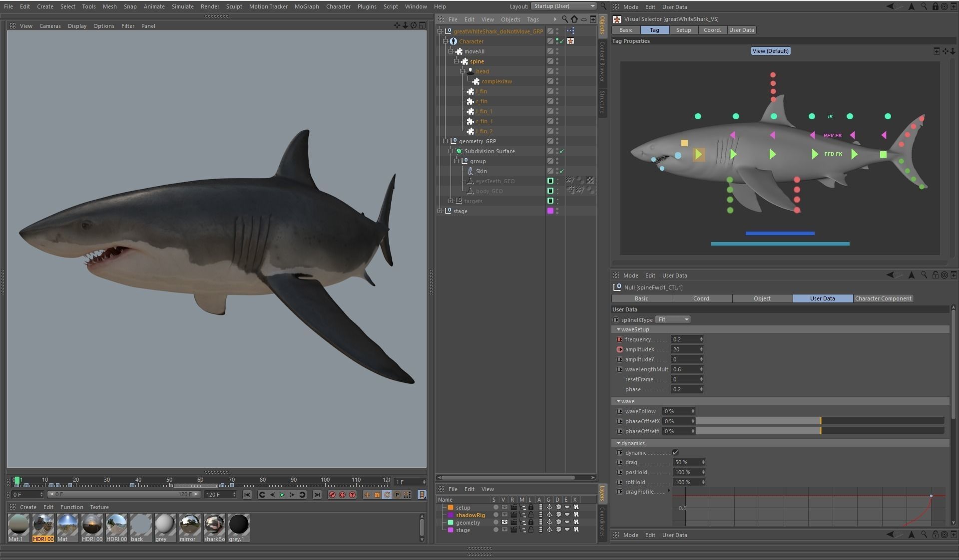Viewport: 959px width, 560px height.
Task: Collapse the geometry_GRP object
Action: 446,141
